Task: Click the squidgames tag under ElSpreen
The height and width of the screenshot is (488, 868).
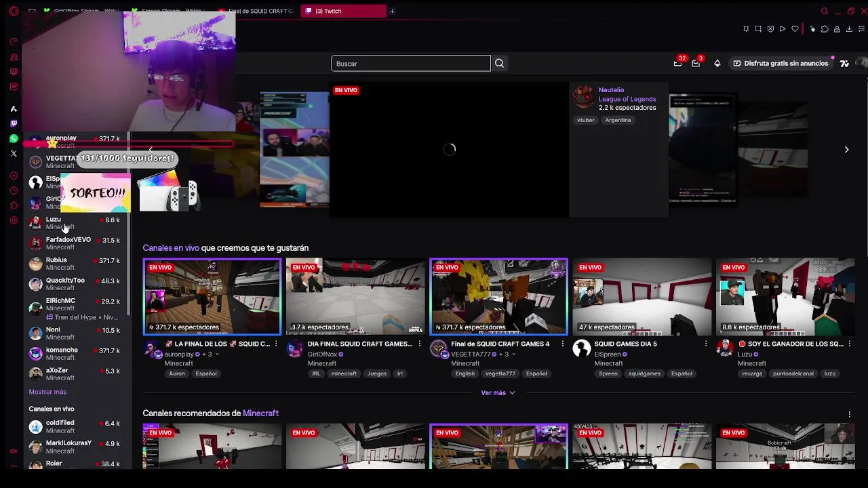Action: tap(644, 373)
